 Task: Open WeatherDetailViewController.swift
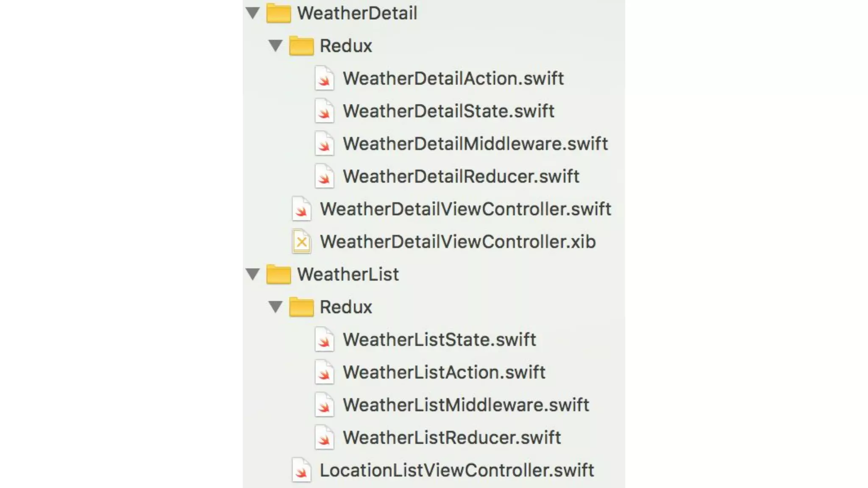tap(465, 209)
